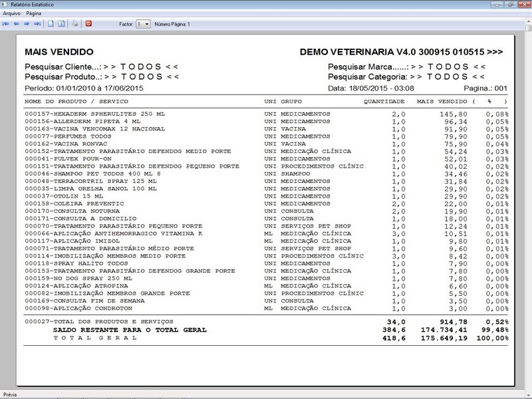Open the Página menu
Image resolution: width=532 pixels, height=399 pixels.
click(x=34, y=13)
